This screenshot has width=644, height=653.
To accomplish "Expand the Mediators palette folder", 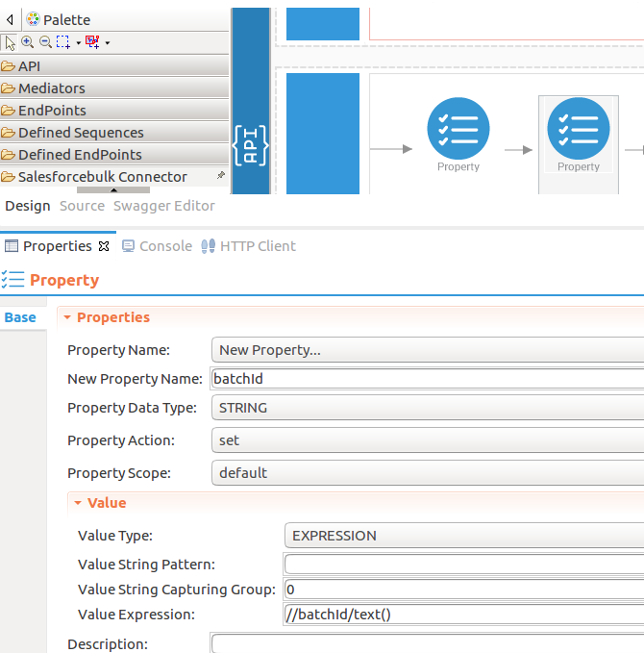I will [x=114, y=88].
